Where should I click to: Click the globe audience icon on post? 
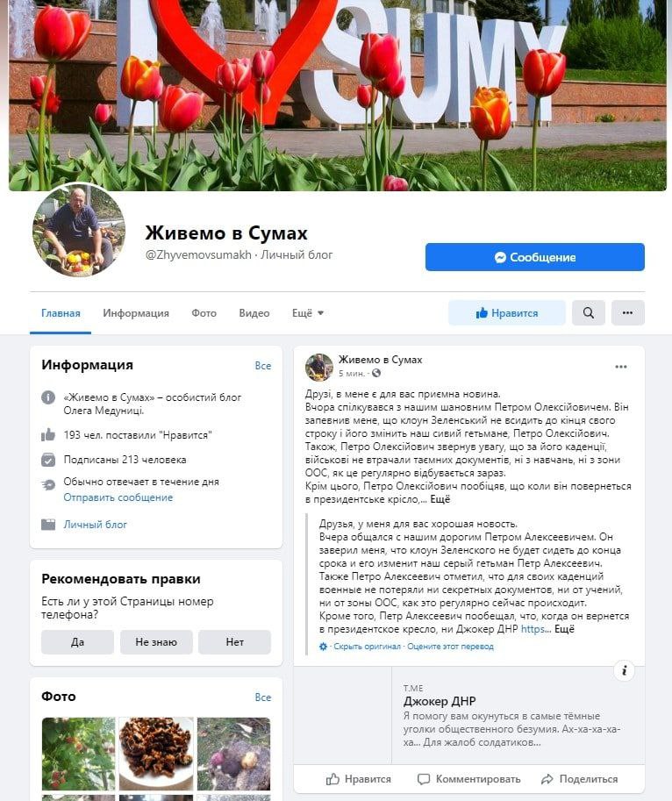tap(376, 374)
